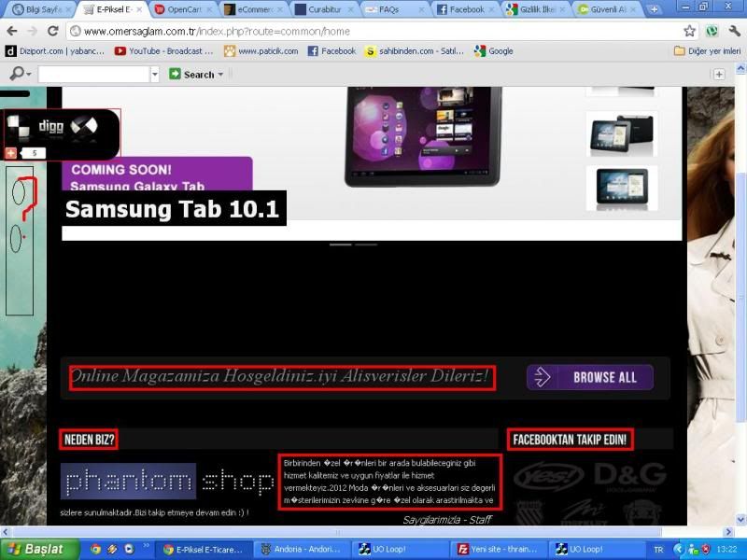The height and width of the screenshot is (560, 747).
Task: Open the magnifier search-engine dropdown
Action: coord(21,75)
